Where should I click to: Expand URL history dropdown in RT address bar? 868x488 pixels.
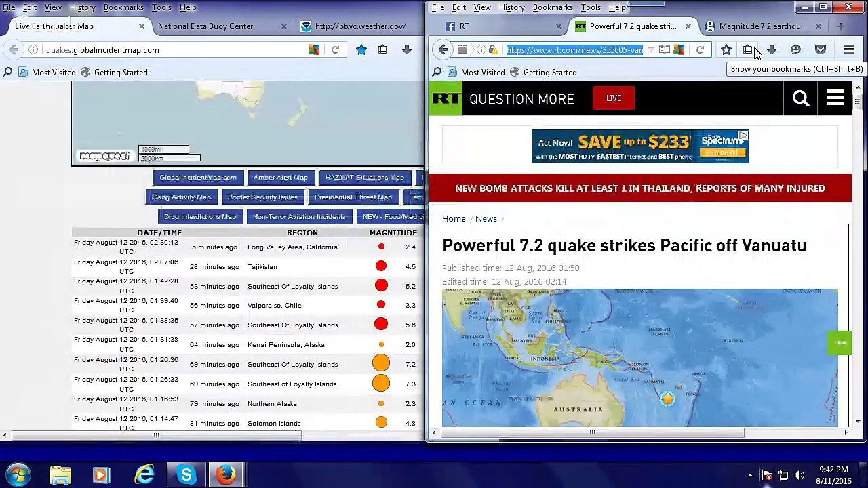tap(651, 49)
